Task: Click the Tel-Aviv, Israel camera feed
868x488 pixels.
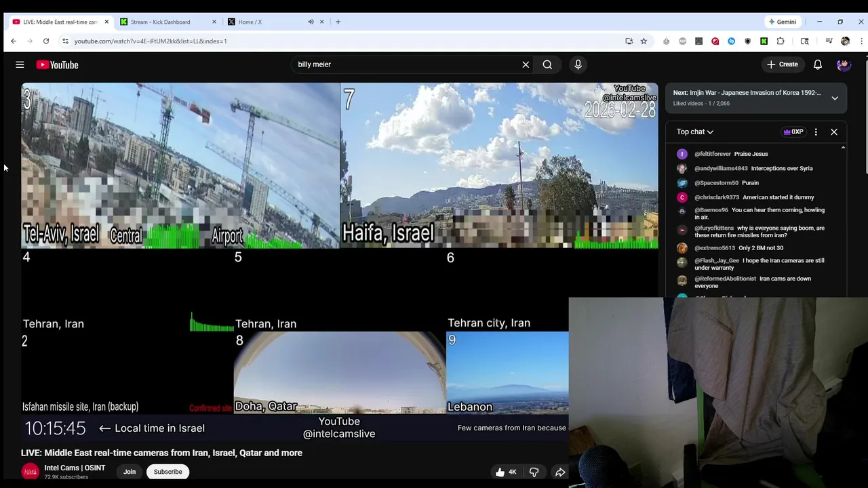Action: tap(180, 165)
